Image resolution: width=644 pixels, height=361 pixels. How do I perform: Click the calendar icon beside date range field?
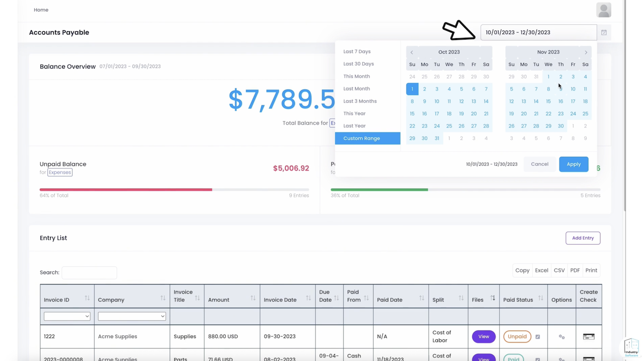coord(604,33)
